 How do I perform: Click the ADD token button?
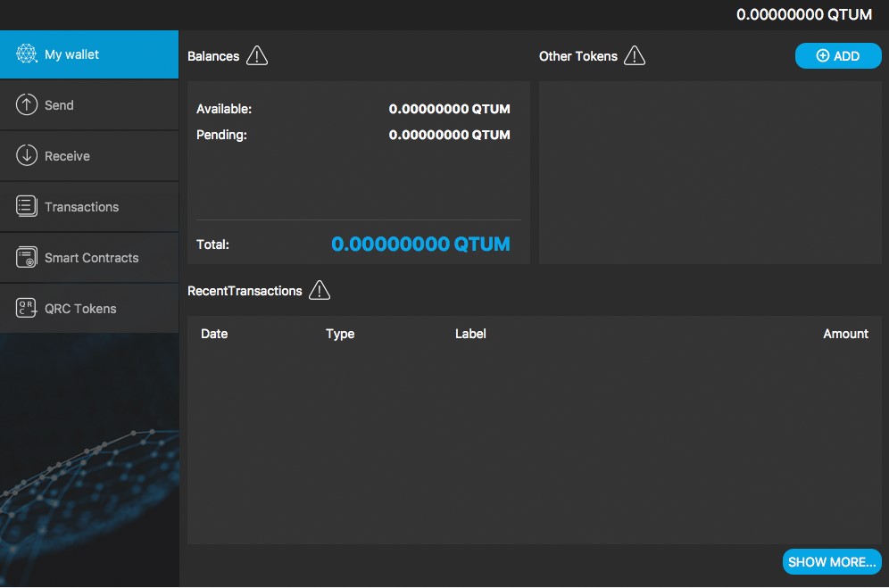pyautogui.click(x=838, y=55)
